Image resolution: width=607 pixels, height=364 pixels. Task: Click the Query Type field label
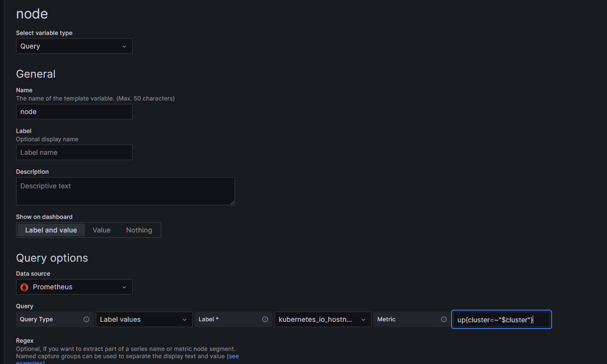tap(36, 319)
